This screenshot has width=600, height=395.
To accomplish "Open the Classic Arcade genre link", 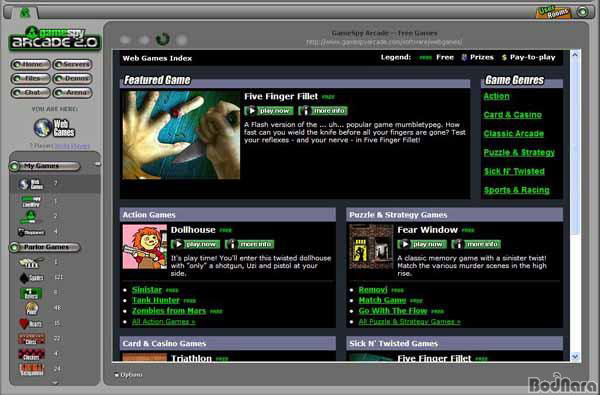I will pos(514,134).
